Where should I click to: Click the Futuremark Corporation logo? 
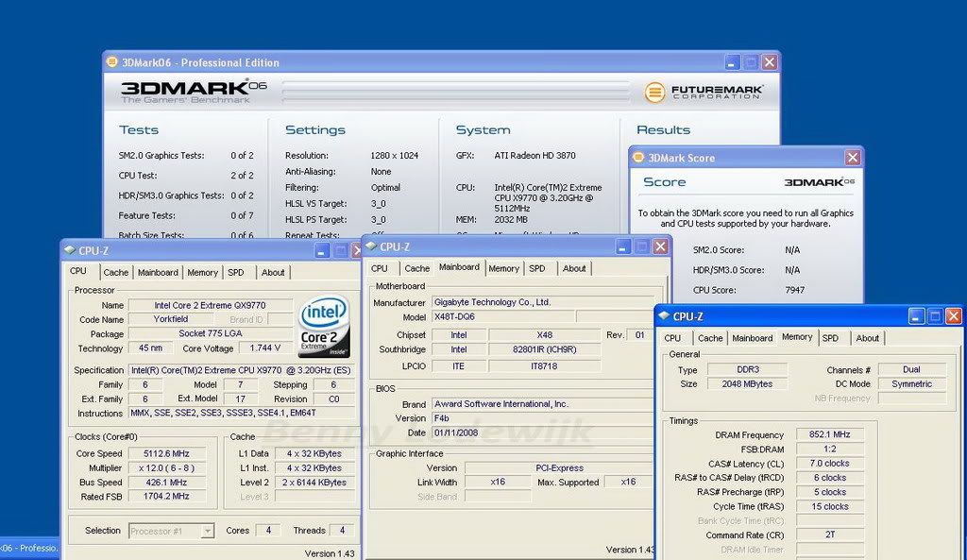point(704,93)
